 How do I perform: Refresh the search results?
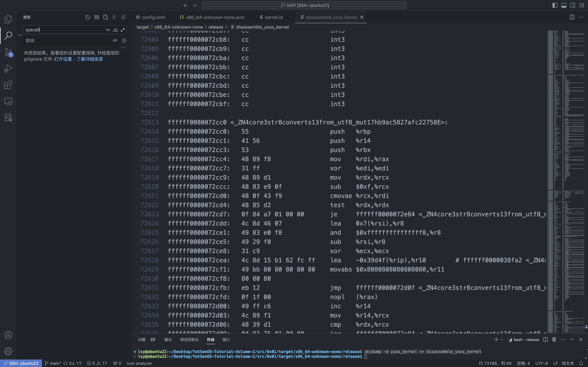pos(88,17)
